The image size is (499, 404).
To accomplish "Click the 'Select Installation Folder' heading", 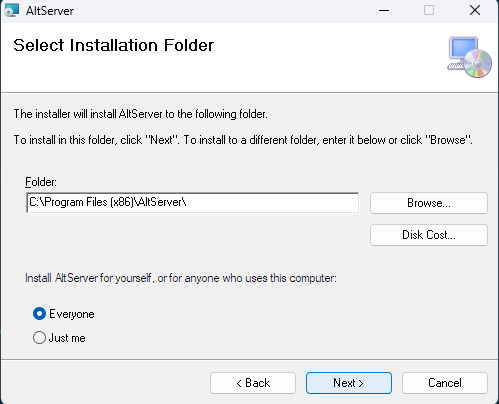I will [114, 45].
